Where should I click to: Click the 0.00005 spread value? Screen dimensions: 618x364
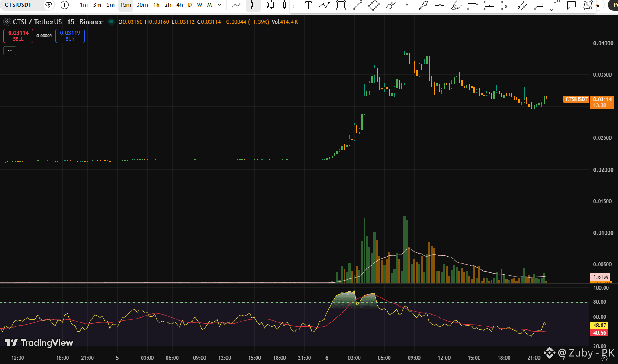(44, 36)
